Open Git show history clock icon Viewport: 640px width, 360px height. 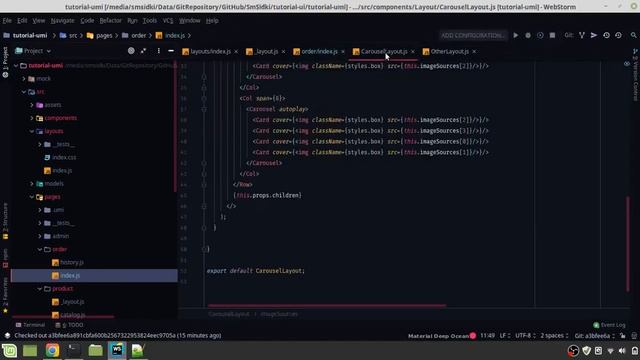coord(606,36)
